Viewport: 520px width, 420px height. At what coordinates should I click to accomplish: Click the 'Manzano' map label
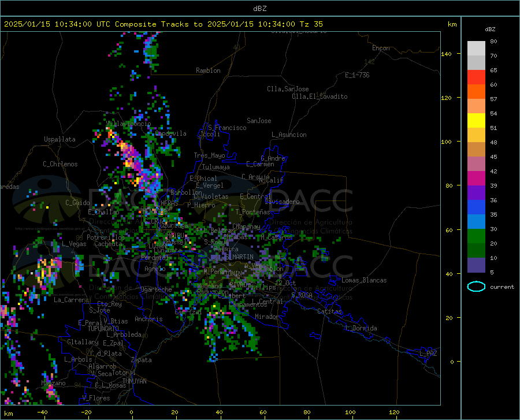53,383
